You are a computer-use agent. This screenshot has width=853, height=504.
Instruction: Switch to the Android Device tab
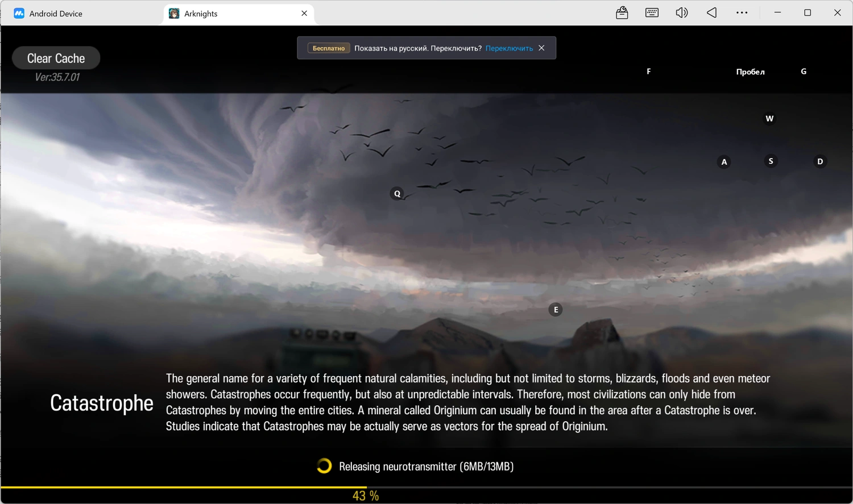click(82, 13)
